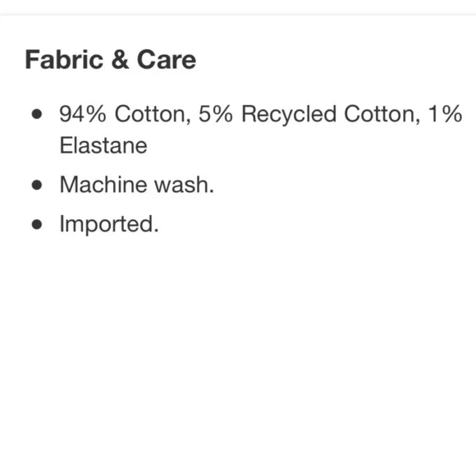Click the word wash.

pyautogui.click(x=185, y=185)
